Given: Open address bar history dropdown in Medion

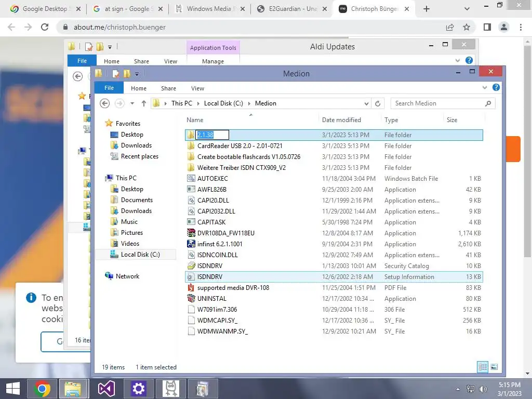Looking at the screenshot, I should [x=366, y=103].
